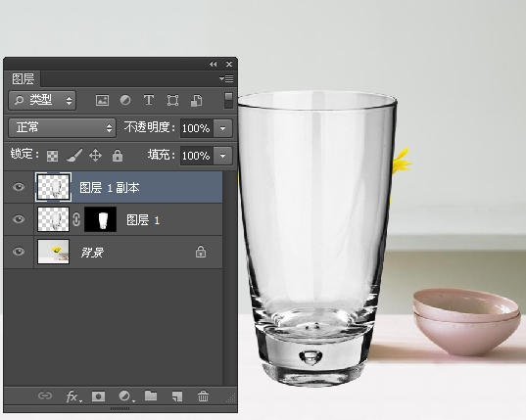526x420 pixels.
Task: Select the 图层 1 layer mask thumbnail
Action: click(100, 219)
